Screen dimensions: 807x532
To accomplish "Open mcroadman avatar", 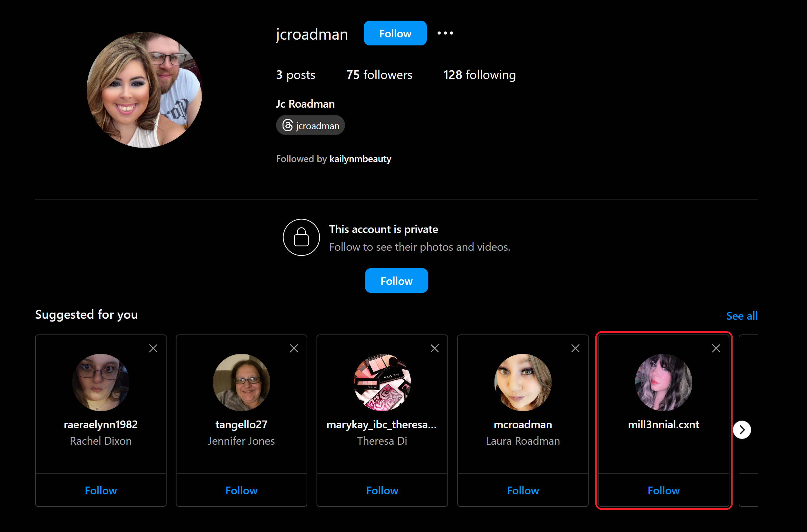I will pos(523,382).
